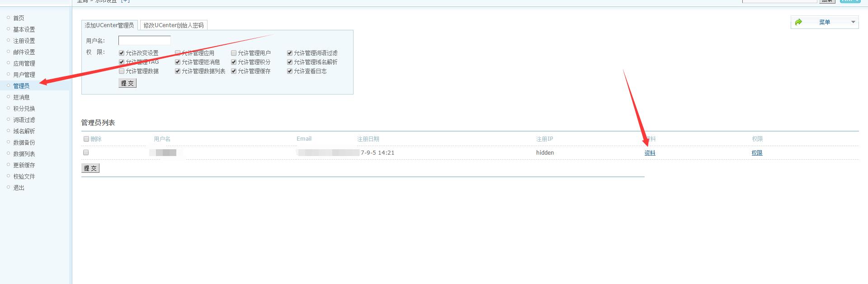This screenshot has width=868, height=284.
Task: Focus the 用户名 input field
Action: (x=145, y=41)
